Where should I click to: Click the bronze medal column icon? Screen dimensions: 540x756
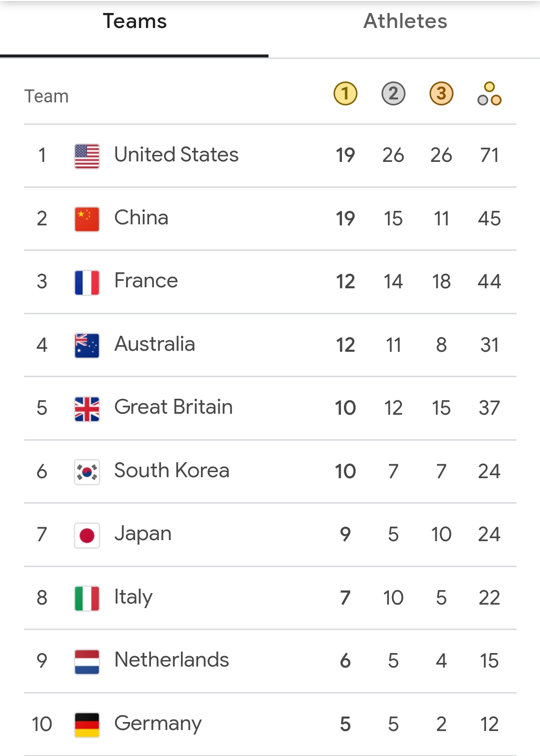pyautogui.click(x=441, y=93)
